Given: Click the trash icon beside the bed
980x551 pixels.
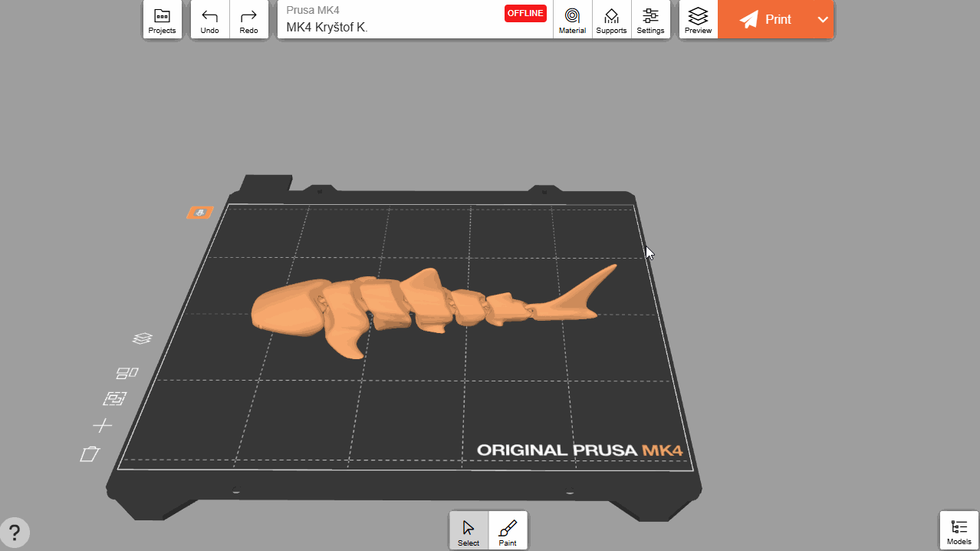Looking at the screenshot, I should click(90, 454).
